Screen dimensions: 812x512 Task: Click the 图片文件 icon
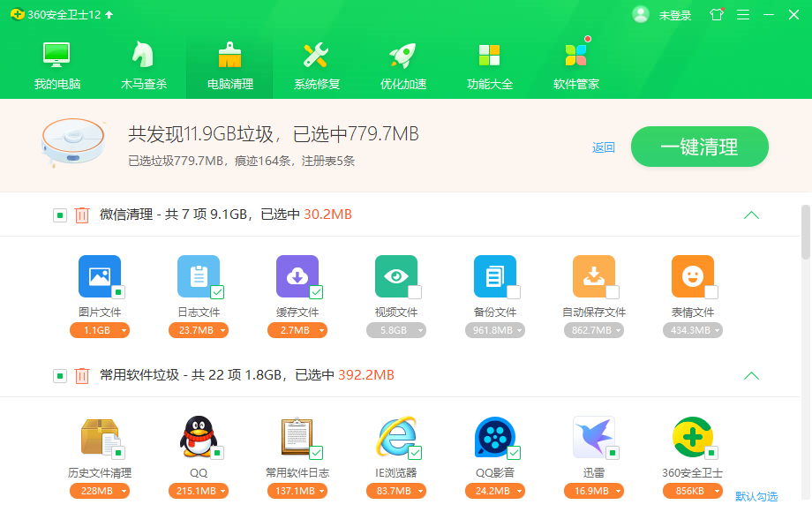click(x=100, y=276)
